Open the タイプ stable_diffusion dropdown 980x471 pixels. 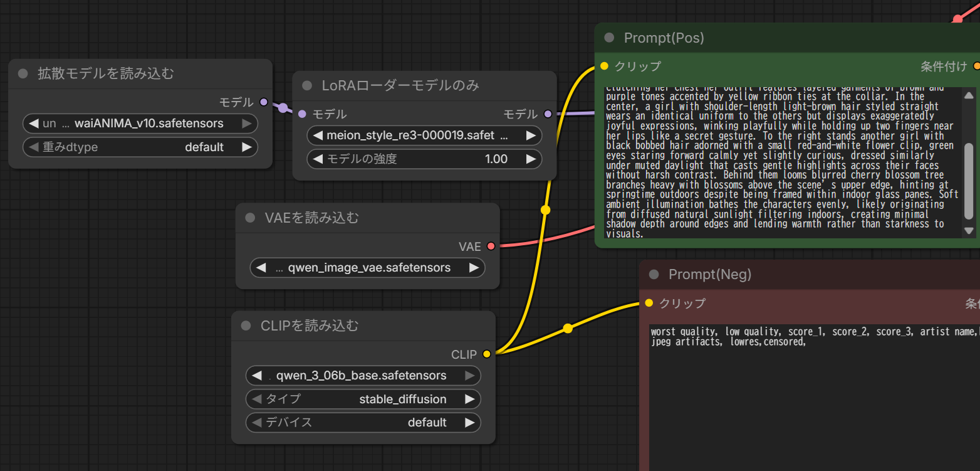coord(363,399)
